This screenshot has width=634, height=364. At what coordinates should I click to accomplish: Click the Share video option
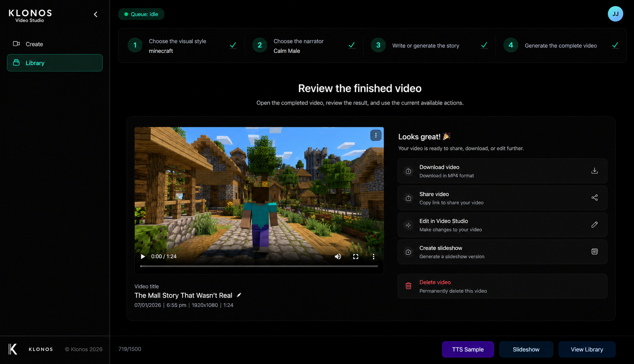[x=502, y=198]
